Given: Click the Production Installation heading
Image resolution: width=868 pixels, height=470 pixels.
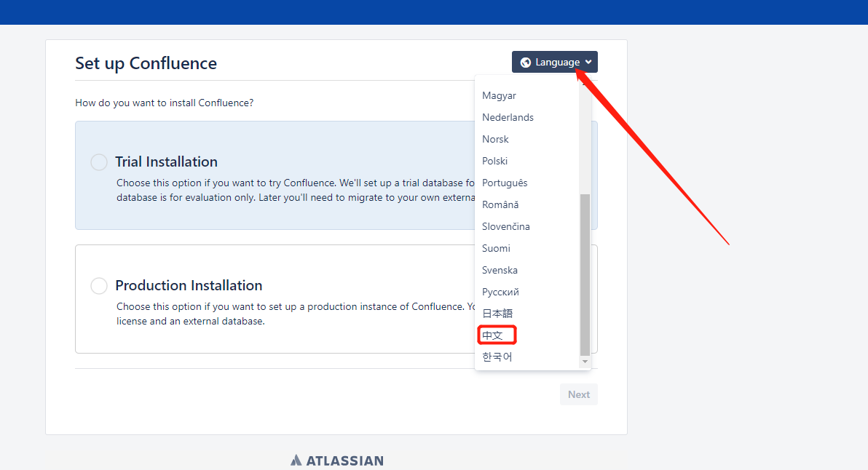Looking at the screenshot, I should (x=189, y=285).
